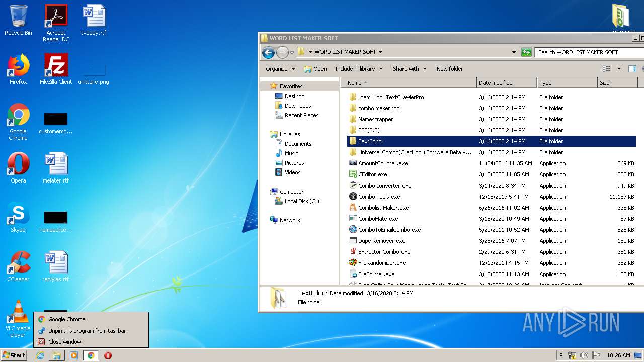
Task: Click the Windows Explorer taskbar icon
Action: pyautogui.click(x=57, y=355)
